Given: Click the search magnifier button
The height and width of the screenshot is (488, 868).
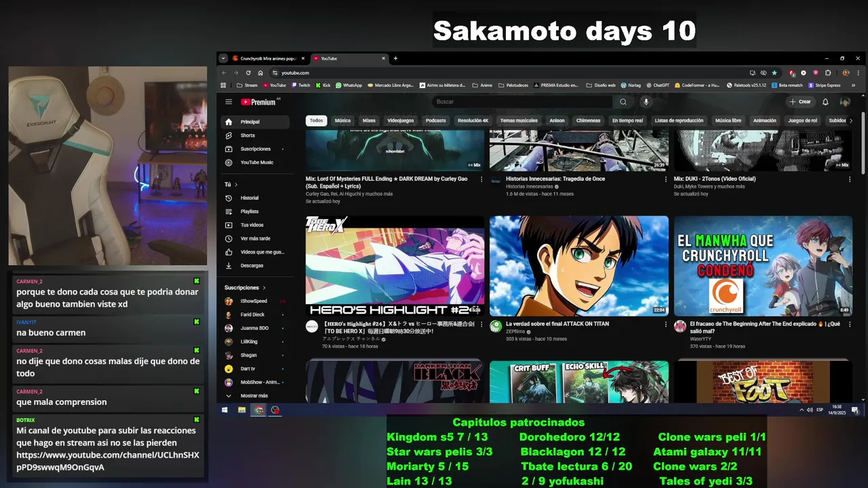Looking at the screenshot, I should click(x=623, y=102).
